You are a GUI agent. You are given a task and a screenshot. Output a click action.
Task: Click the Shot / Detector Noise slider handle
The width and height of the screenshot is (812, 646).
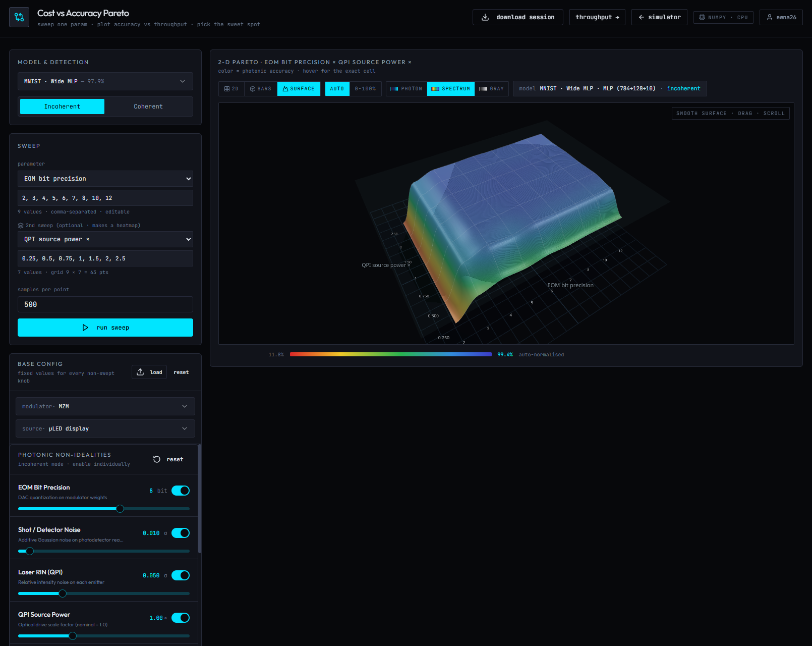point(30,551)
